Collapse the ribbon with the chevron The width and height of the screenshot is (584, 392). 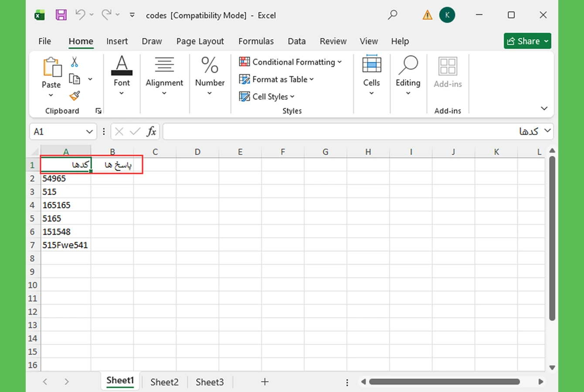tap(544, 108)
